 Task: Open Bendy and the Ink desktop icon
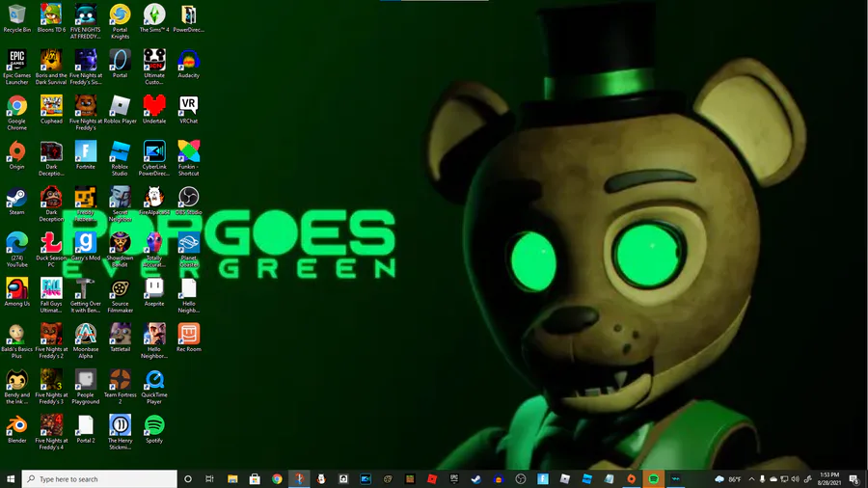tap(17, 387)
